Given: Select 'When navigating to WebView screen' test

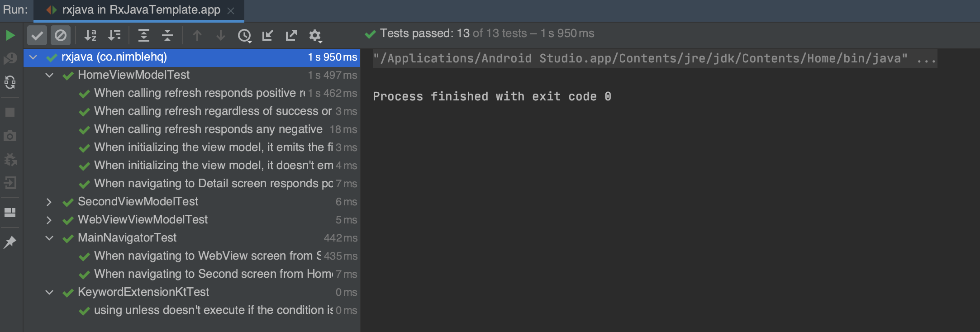Looking at the screenshot, I should (x=192, y=256).
